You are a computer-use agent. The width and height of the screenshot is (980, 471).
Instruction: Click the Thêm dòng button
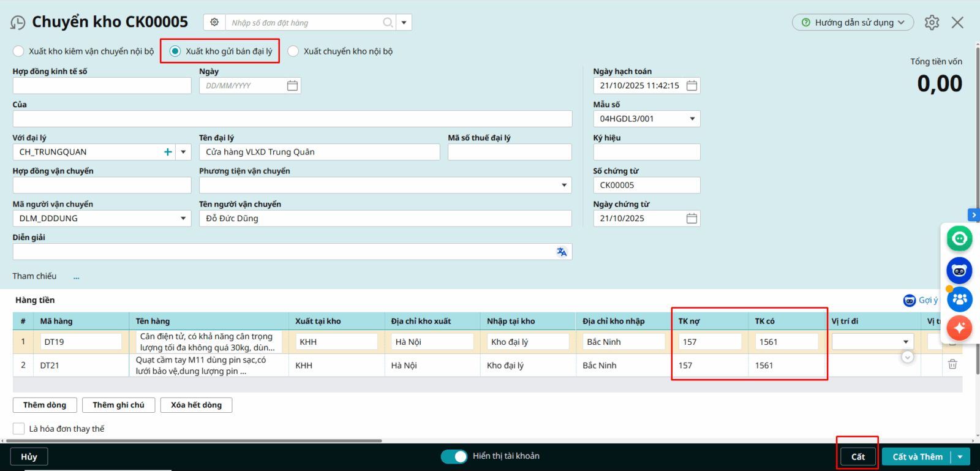[45, 405]
